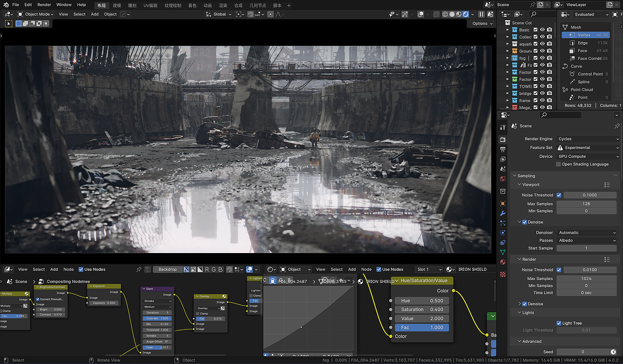Click the Options button in the viewport

click(x=482, y=23)
